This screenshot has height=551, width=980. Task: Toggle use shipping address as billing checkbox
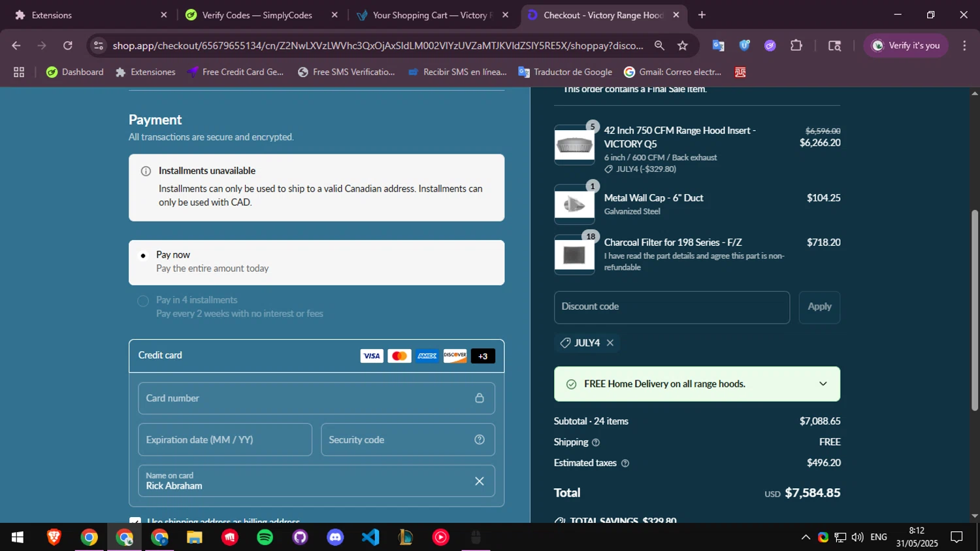point(135,520)
